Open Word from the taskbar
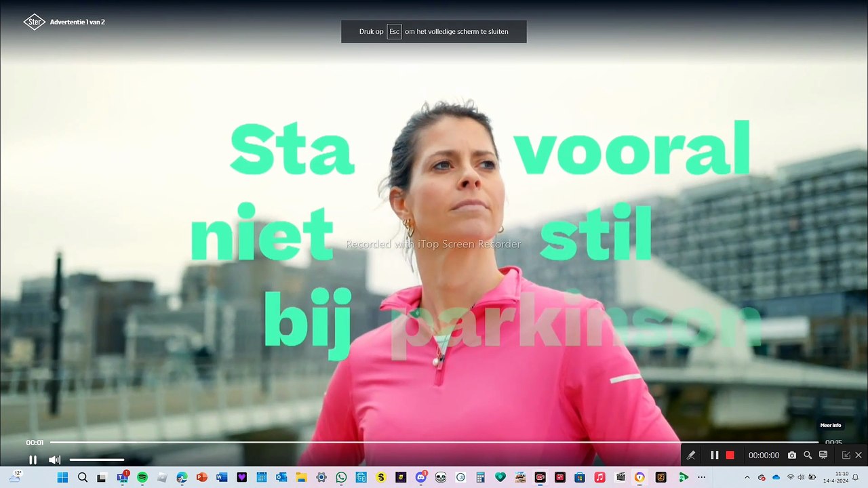 click(x=222, y=477)
